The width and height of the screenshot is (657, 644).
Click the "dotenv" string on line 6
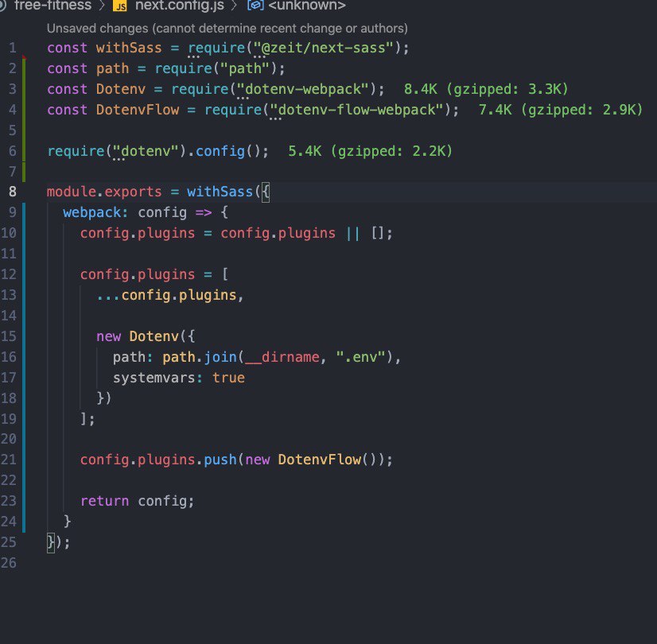[146, 151]
